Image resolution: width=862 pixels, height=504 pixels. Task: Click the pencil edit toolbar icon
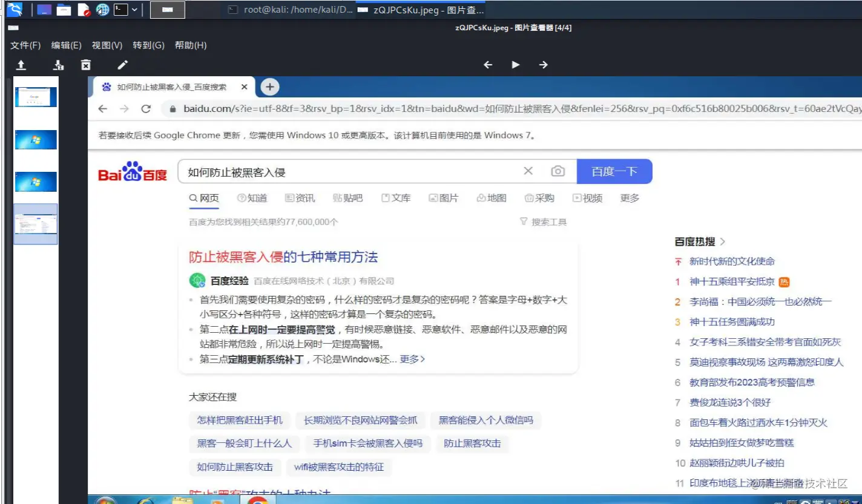[x=122, y=65]
